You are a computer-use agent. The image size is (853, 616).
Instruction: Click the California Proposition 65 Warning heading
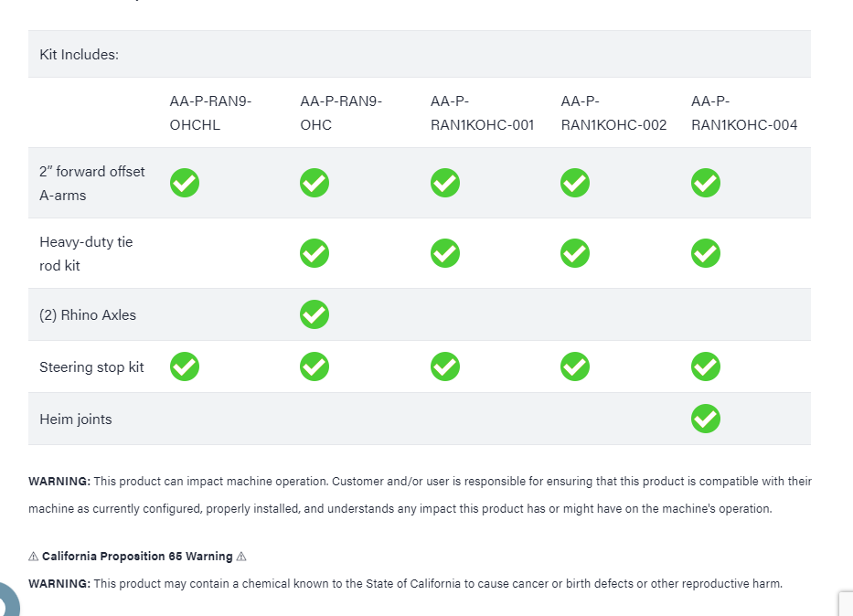point(137,556)
